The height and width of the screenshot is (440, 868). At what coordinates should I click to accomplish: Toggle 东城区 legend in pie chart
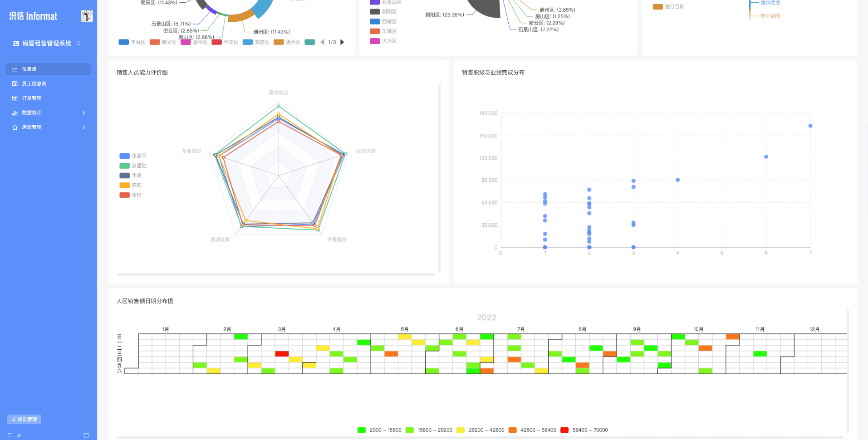pyautogui.click(x=383, y=31)
